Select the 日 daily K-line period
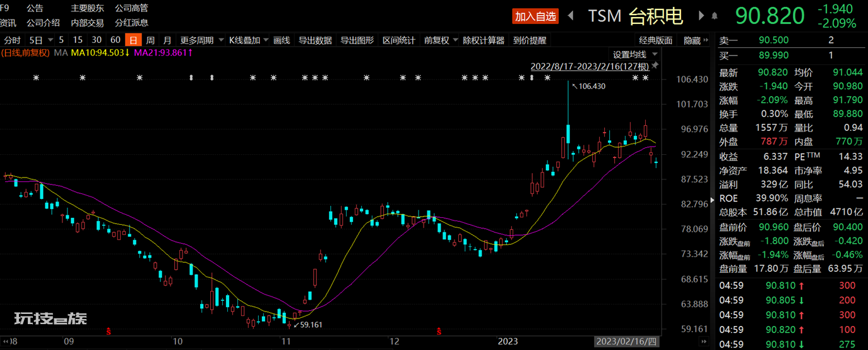 point(133,40)
